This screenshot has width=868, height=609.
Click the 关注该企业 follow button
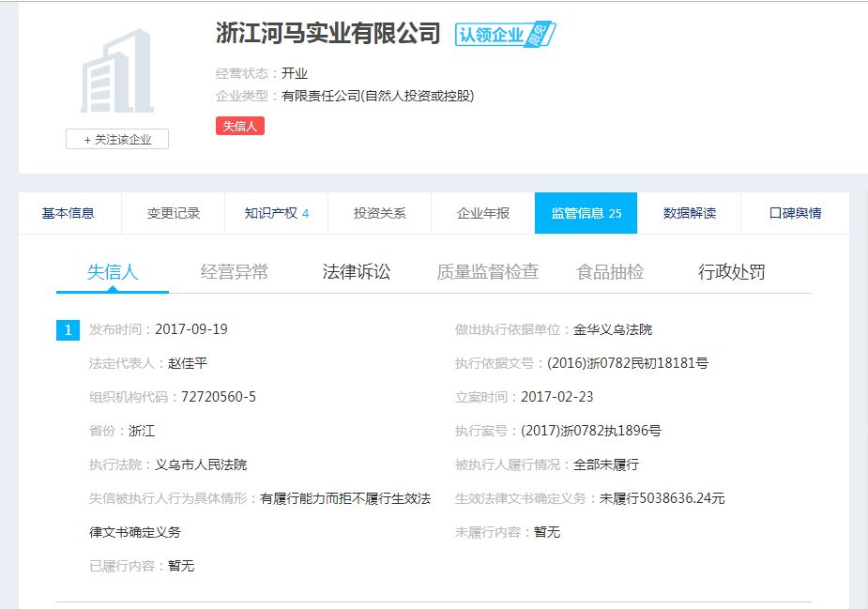[116, 138]
